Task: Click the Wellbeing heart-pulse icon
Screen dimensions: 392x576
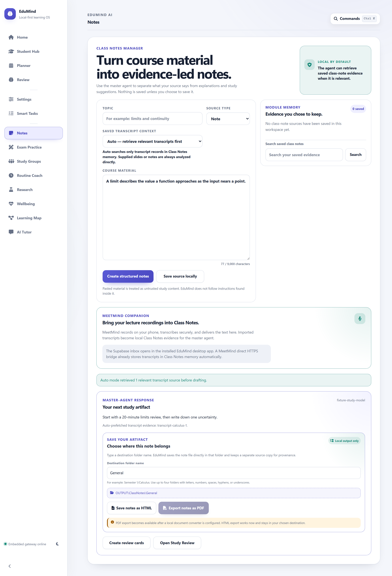Action: (11, 204)
